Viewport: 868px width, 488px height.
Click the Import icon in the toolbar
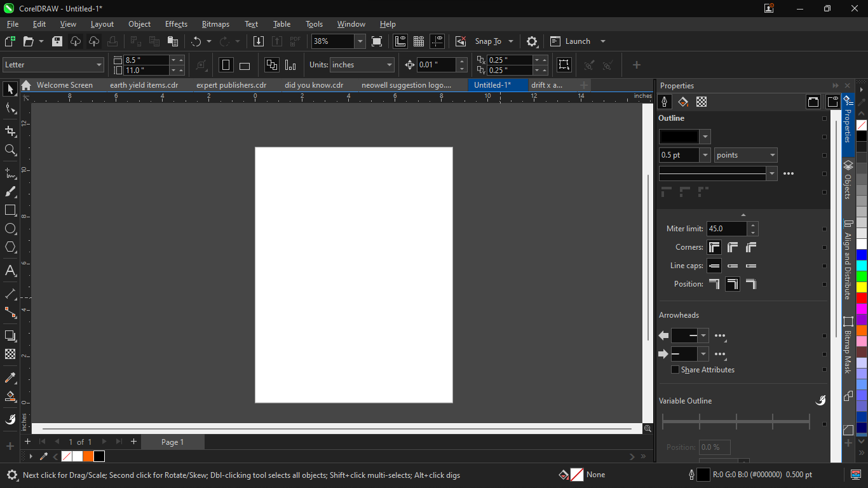(x=259, y=41)
